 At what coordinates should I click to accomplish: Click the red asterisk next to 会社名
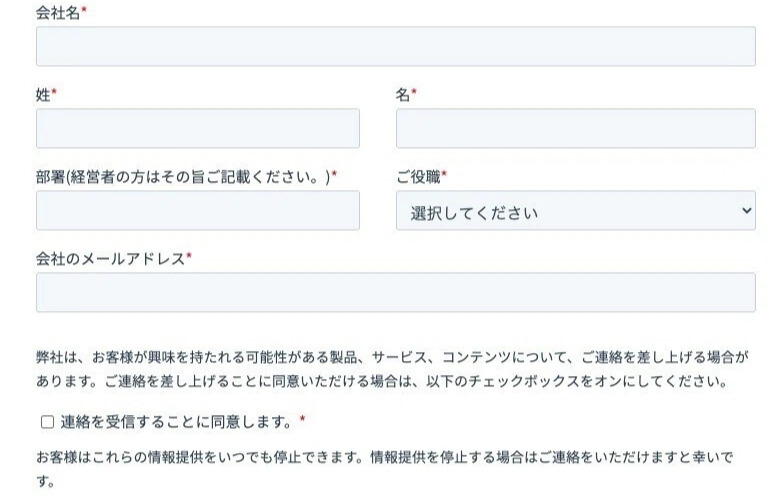[84, 9]
